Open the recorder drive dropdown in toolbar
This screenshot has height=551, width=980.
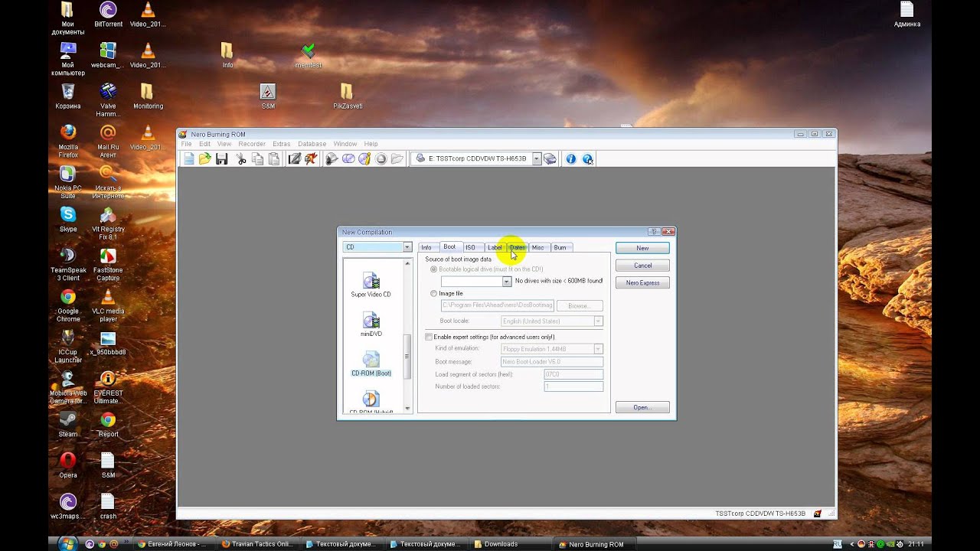coord(537,159)
